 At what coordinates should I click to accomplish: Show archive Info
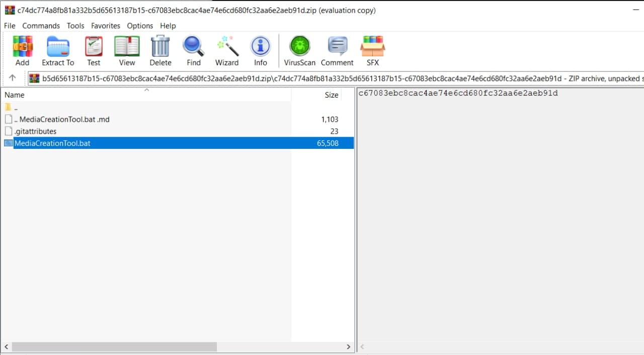click(x=260, y=51)
